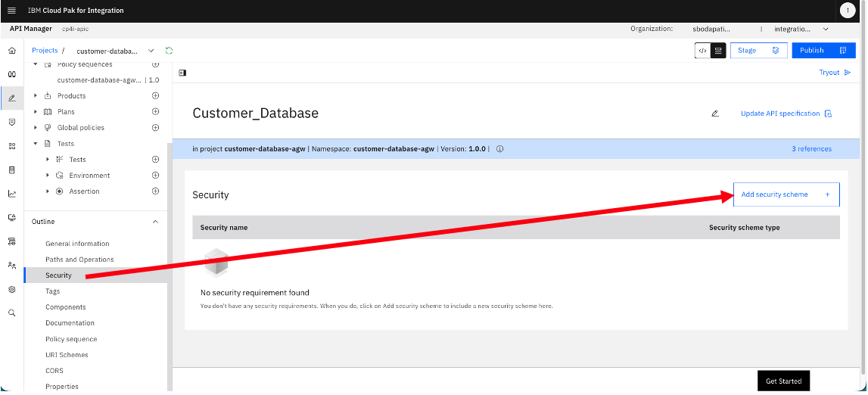Click the Stage button
This screenshot has width=868, height=395.
(759, 51)
